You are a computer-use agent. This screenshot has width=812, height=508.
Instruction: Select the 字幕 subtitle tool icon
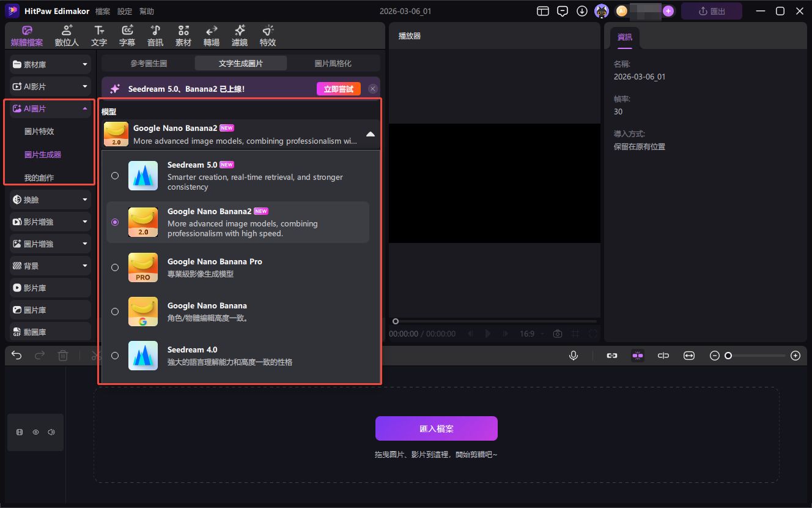pos(127,35)
